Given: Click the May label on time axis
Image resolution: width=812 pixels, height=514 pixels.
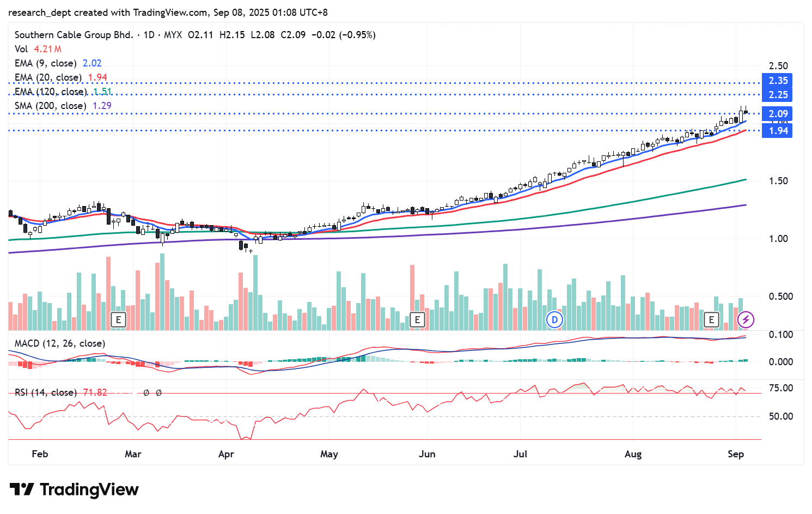Looking at the screenshot, I should (329, 454).
